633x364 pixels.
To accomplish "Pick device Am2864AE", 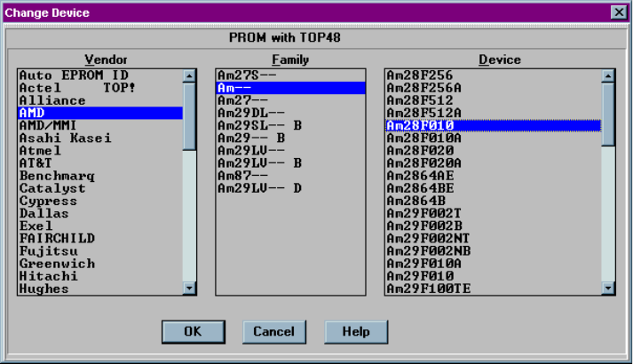I will tap(494, 176).
